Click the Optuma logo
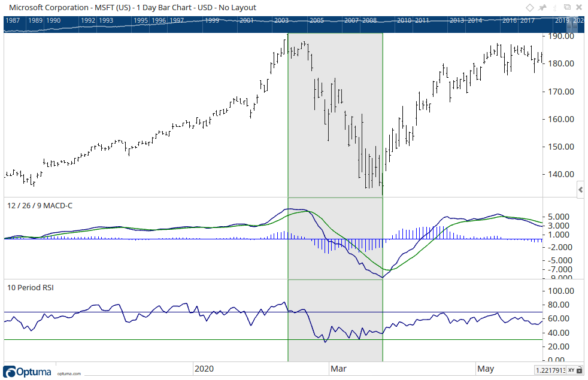 point(28,372)
